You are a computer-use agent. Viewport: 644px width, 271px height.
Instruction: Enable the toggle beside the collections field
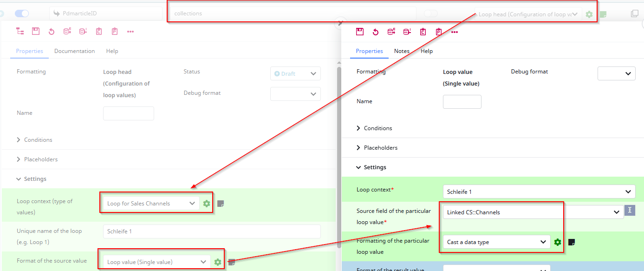[x=431, y=13]
